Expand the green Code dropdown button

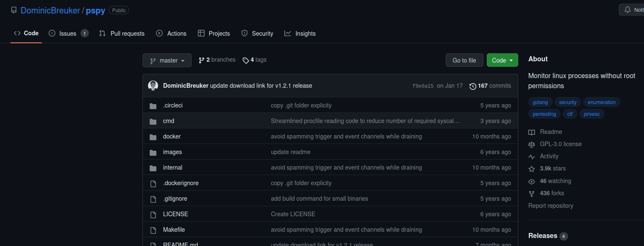coord(502,60)
